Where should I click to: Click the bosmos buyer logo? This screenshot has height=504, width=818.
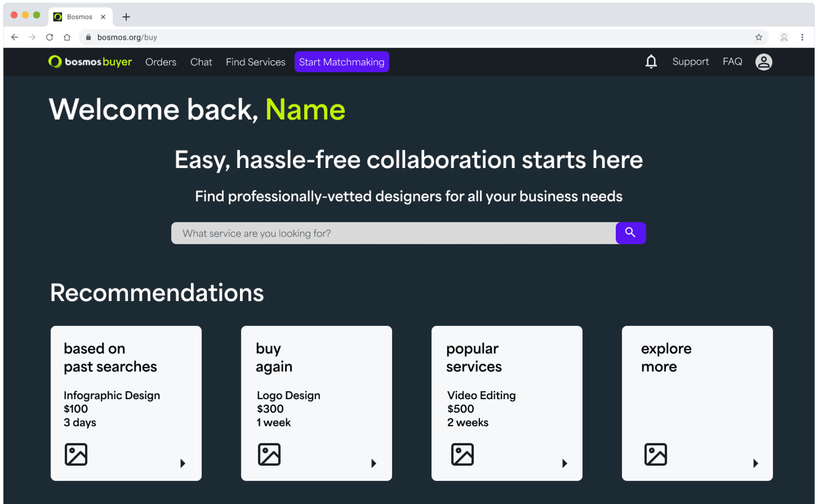[x=90, y=62]
